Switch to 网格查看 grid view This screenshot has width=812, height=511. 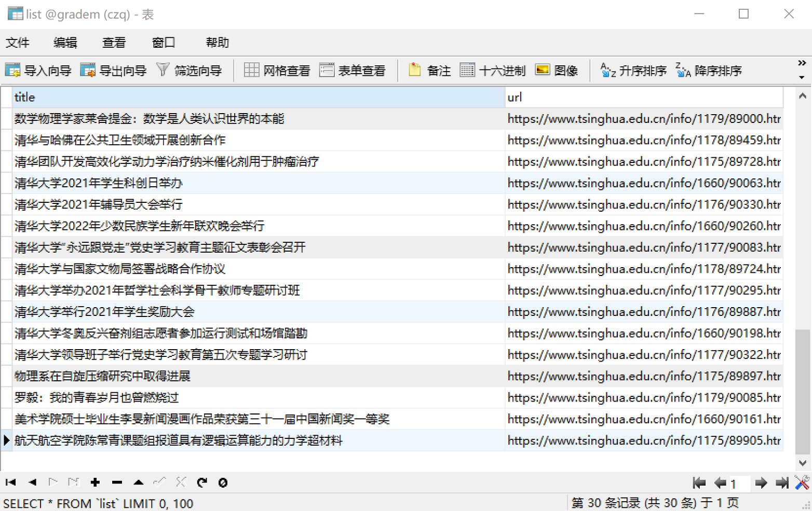277,71
